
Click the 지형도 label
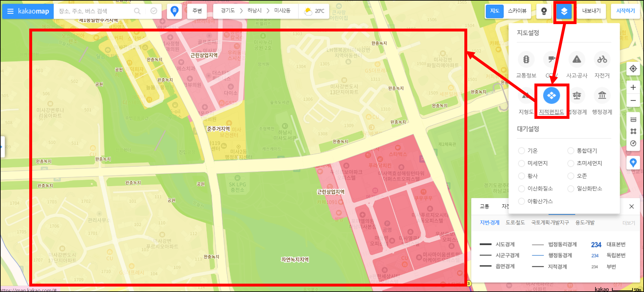click(x=526, y=112)
